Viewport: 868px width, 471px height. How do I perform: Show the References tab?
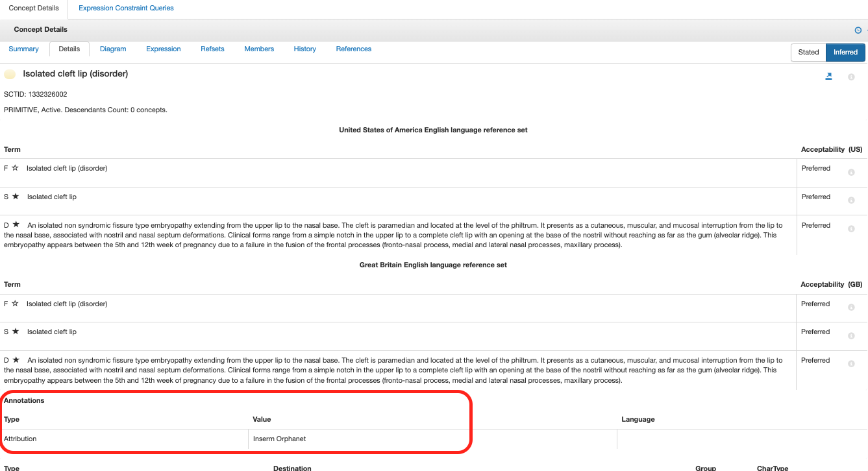(353, 49)
